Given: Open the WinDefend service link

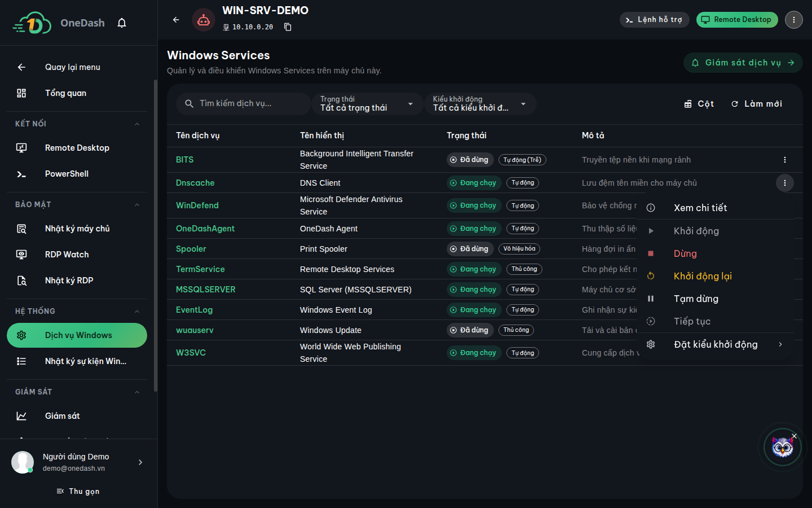Looking at the screenshot, I should (197, 205).
